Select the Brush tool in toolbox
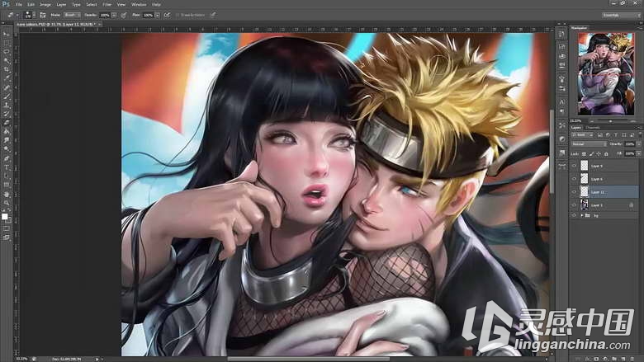644x362 pixels. click(x=6, y=96)
